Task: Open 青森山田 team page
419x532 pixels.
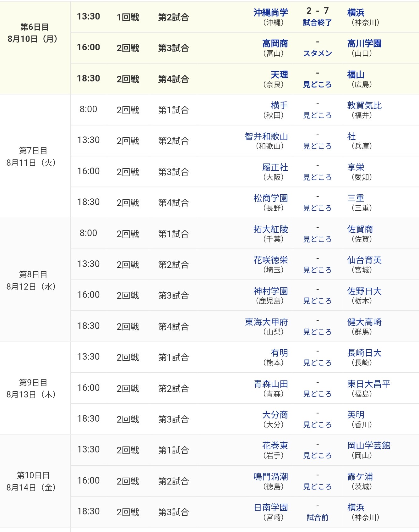Action: (x=270, y=384)
